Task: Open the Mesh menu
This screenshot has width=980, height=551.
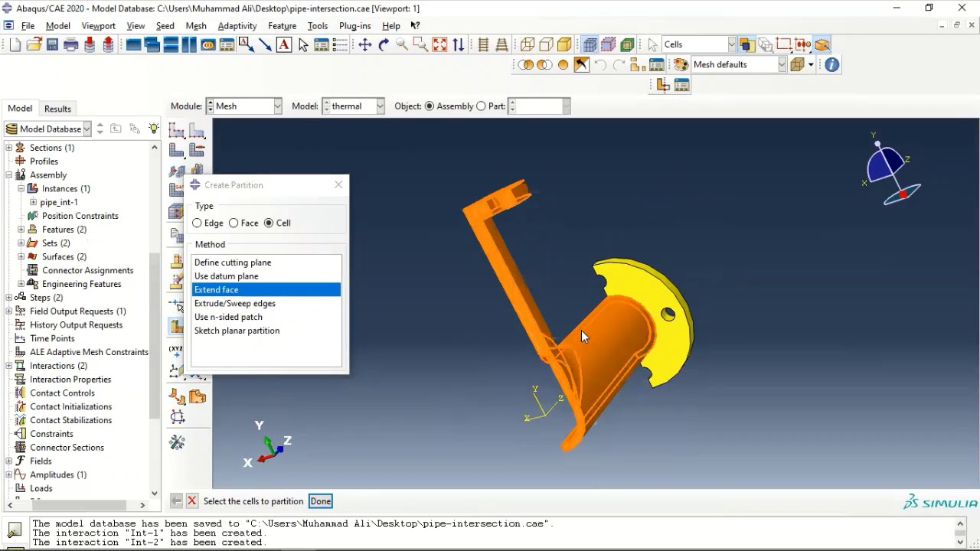Action: (196, 25)
